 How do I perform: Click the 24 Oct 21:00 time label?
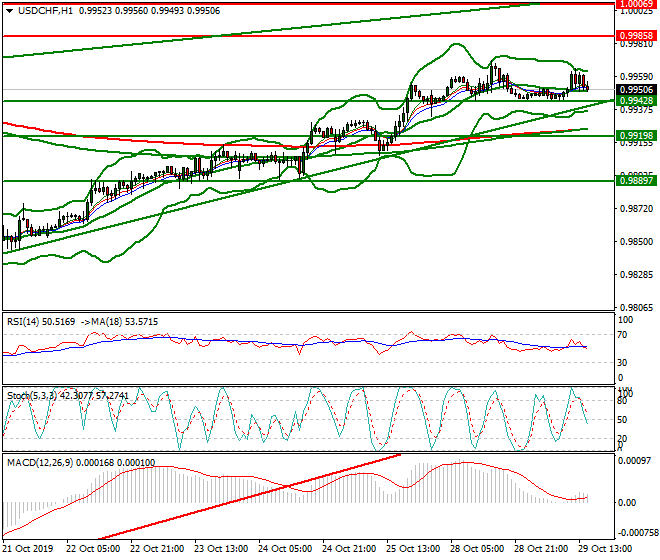pos(349,549)
